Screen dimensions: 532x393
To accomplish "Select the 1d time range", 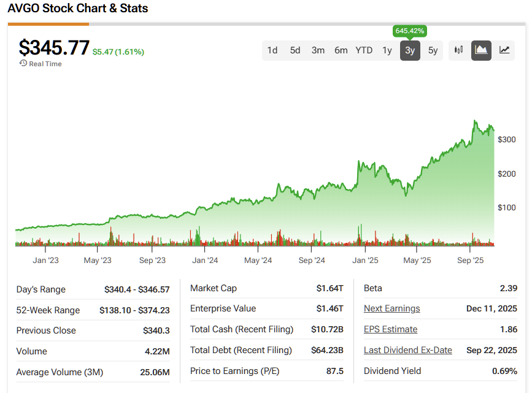I will click(272, 50).
